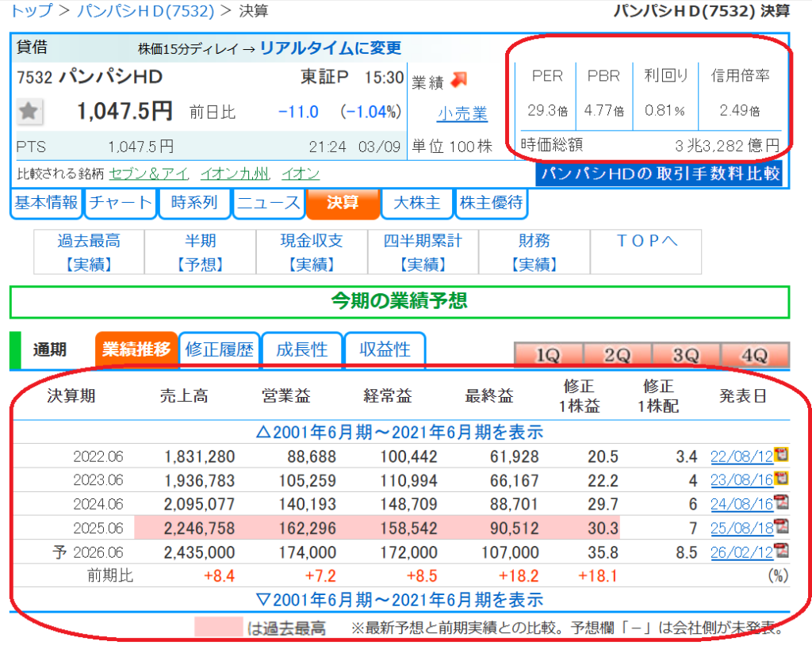Viewport: 812px width, 645px height.
Task: Open the セブン＆アイ comparison stock link
Action: (x=149, y=174)
